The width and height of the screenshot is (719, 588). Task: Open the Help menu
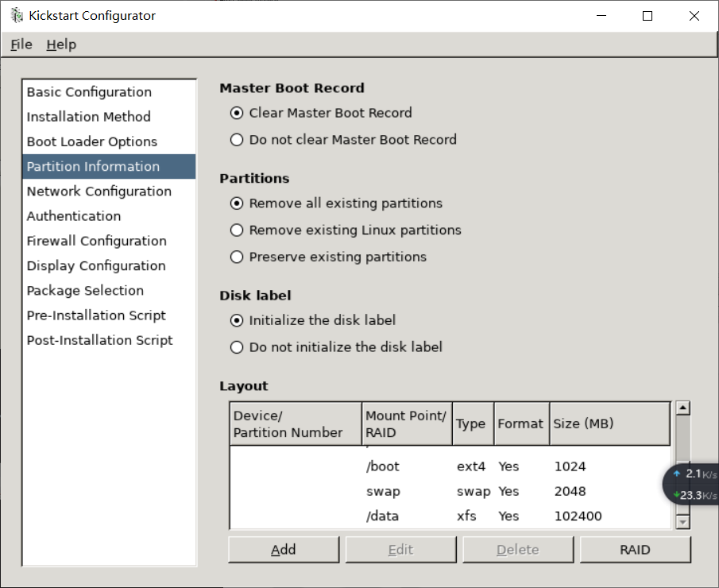[61, 44]
